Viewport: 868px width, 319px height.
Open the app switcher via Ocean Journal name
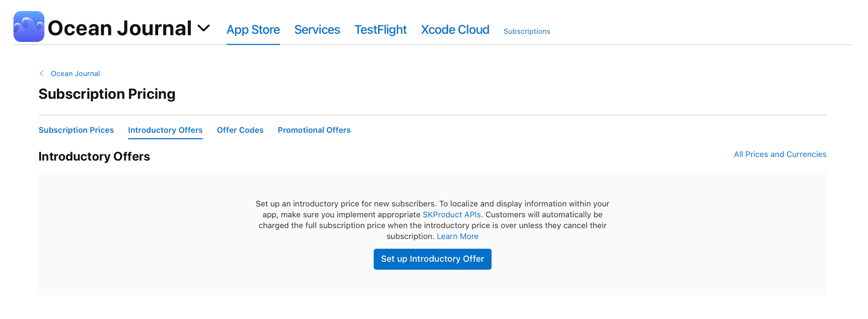click(x=119, y=27)
